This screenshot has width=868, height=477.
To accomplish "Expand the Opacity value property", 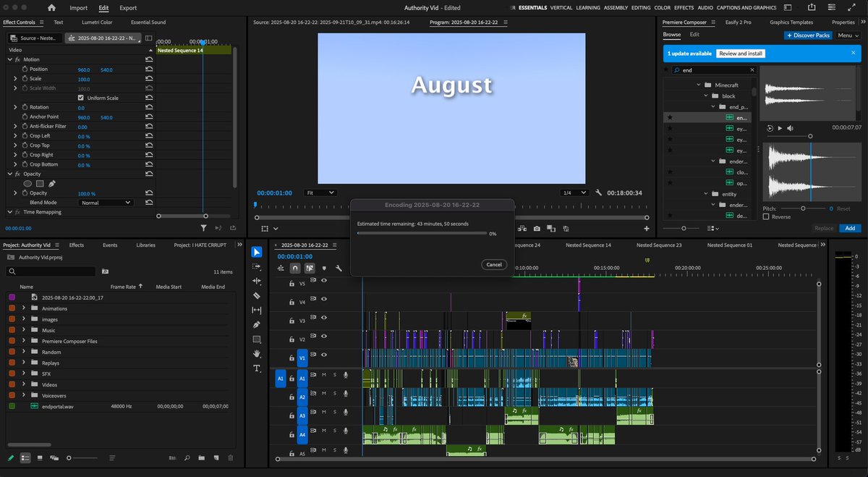I will [15, 193].
